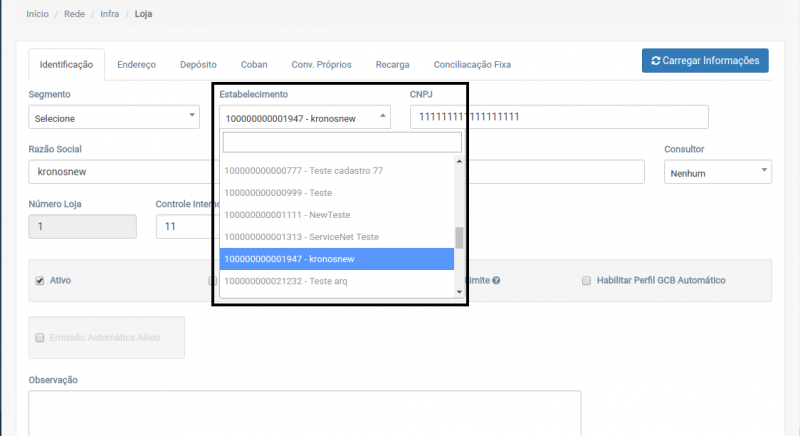Switch to the Endereço tab
Screen dimensions: 800x436
pyautogui.click(x=136, y=64)
